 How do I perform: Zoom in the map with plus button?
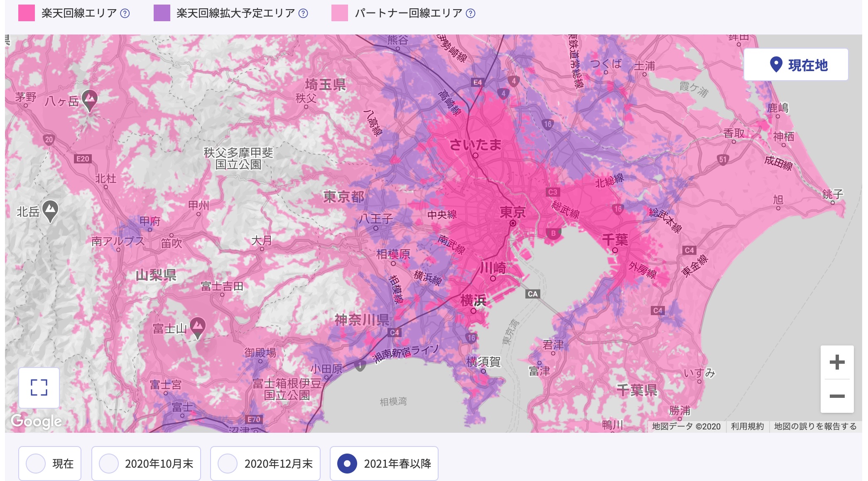click(x=837, y=362)
